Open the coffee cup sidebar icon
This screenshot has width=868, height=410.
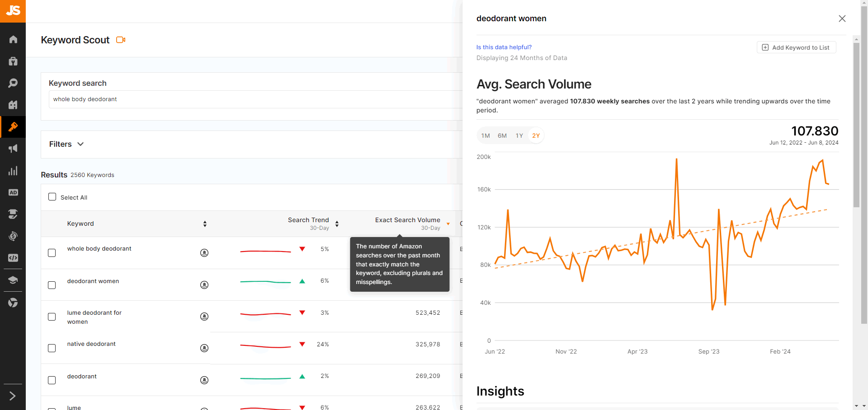click(x=13, y=214)
